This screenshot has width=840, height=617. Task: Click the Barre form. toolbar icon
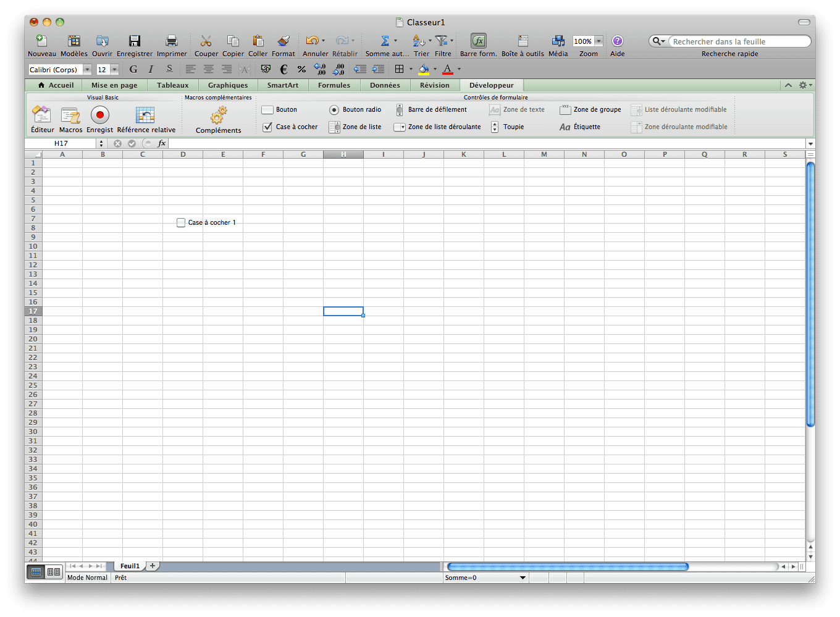pos(478,41)
